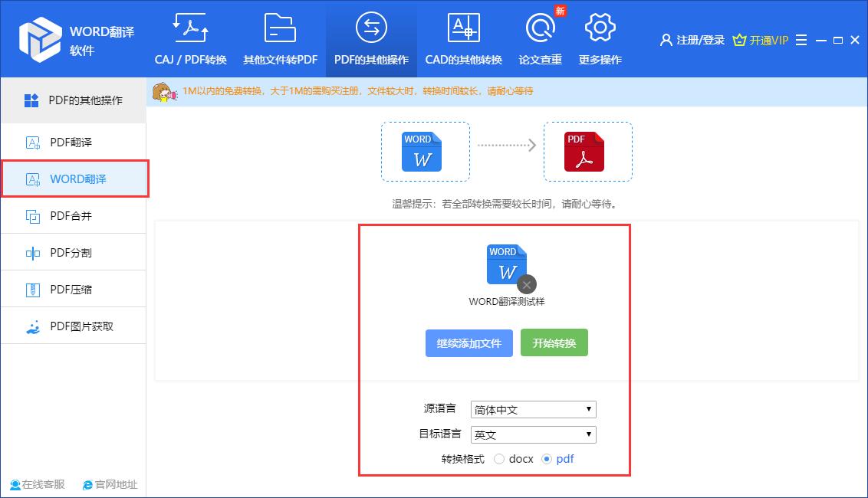Click the 更多操作 gear icon
The height and width of the screenshot is (498, 868).
tap(600, 28)
